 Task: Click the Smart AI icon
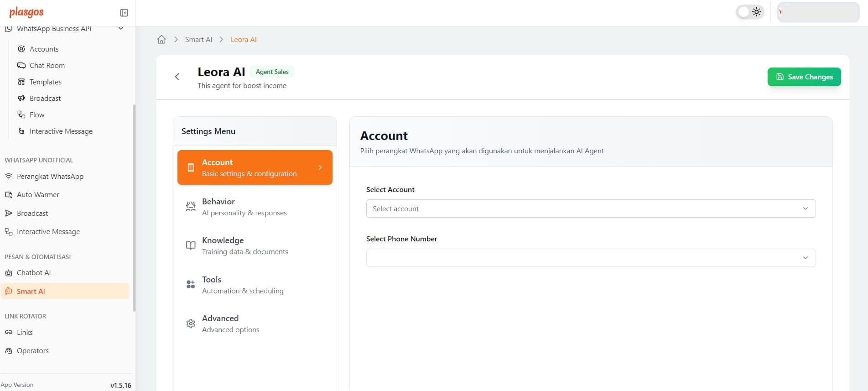(9, 291)
